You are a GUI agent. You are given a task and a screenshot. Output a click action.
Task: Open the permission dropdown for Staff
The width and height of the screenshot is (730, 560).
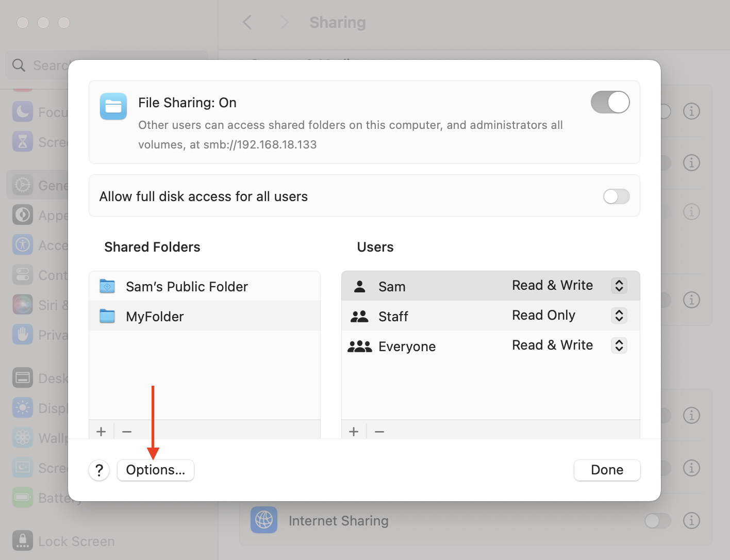[619, 316]
